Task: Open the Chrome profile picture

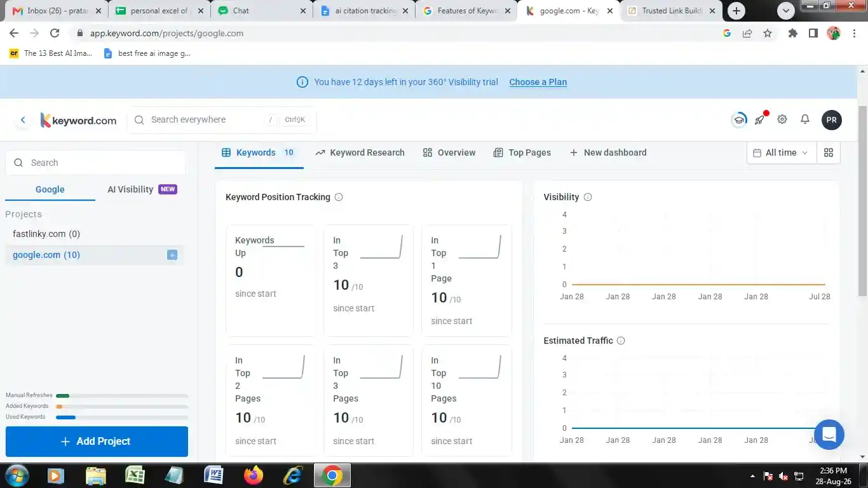Action: (834, 33)
